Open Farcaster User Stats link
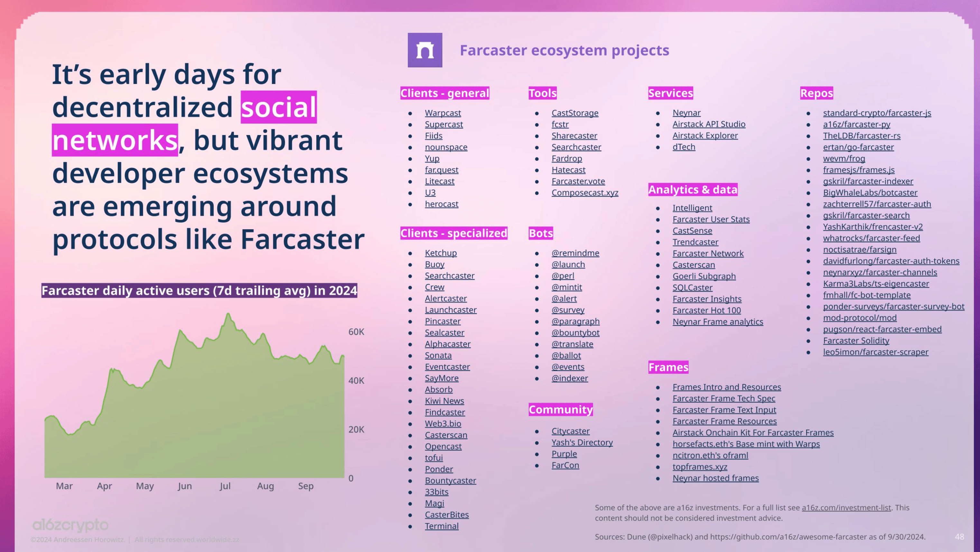The height and width of the screenshot is (552, 980). click(x=711, y=219)
